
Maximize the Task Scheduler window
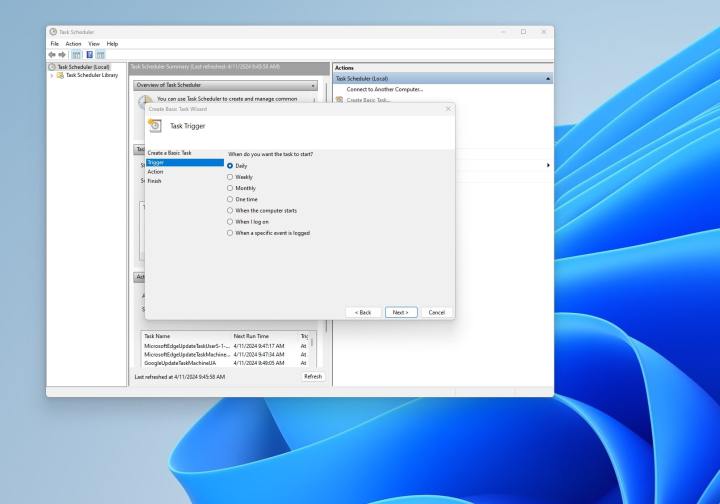[523, 32]
